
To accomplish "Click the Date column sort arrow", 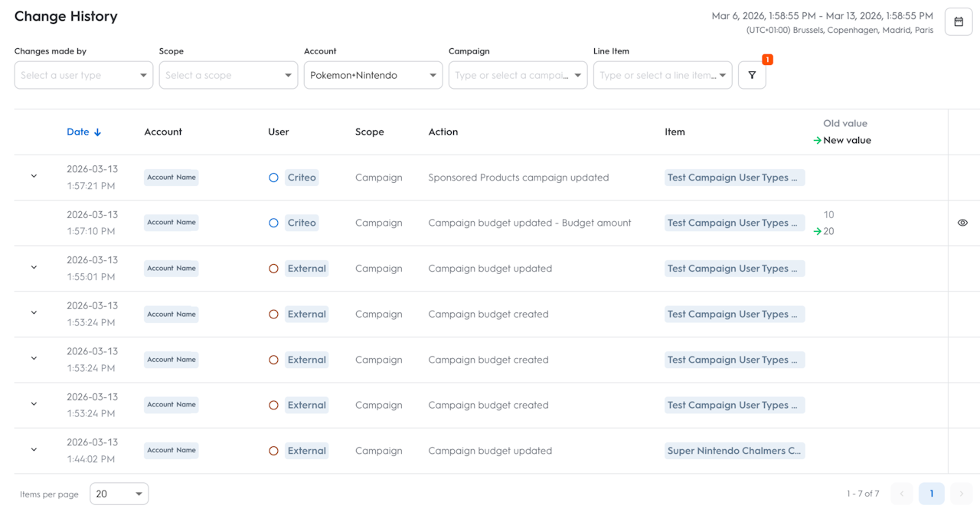I will (x=97, y=132).
